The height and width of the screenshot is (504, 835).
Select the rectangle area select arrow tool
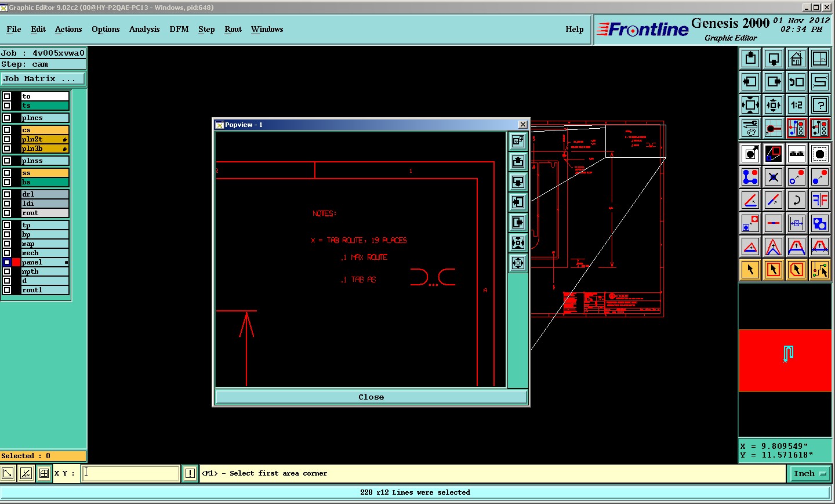(774, 270)
